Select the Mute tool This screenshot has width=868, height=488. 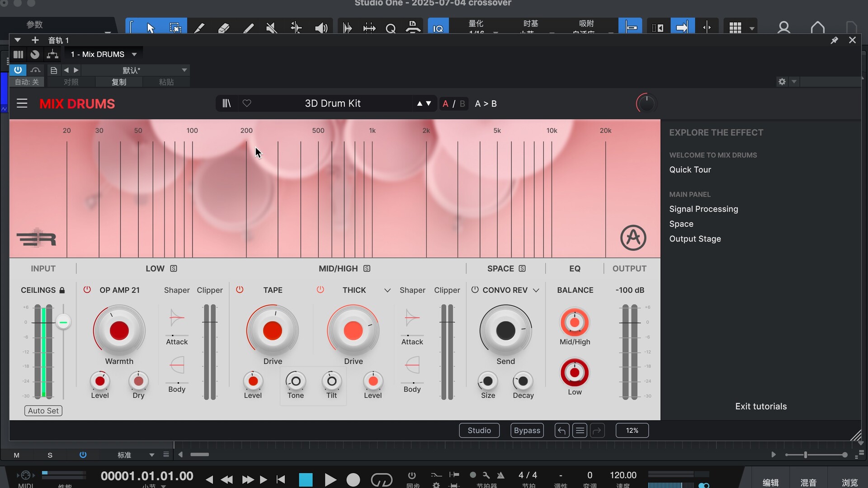[x=272, y=28]
